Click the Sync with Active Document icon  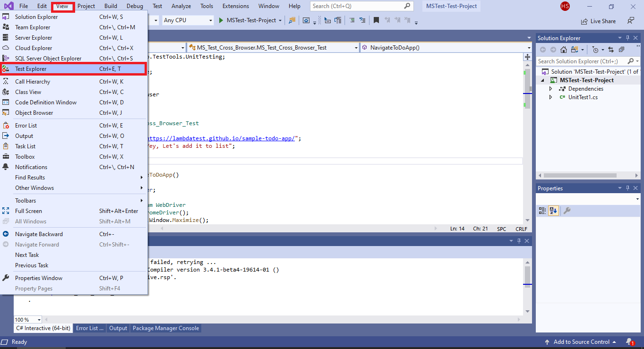click(611, 50)
